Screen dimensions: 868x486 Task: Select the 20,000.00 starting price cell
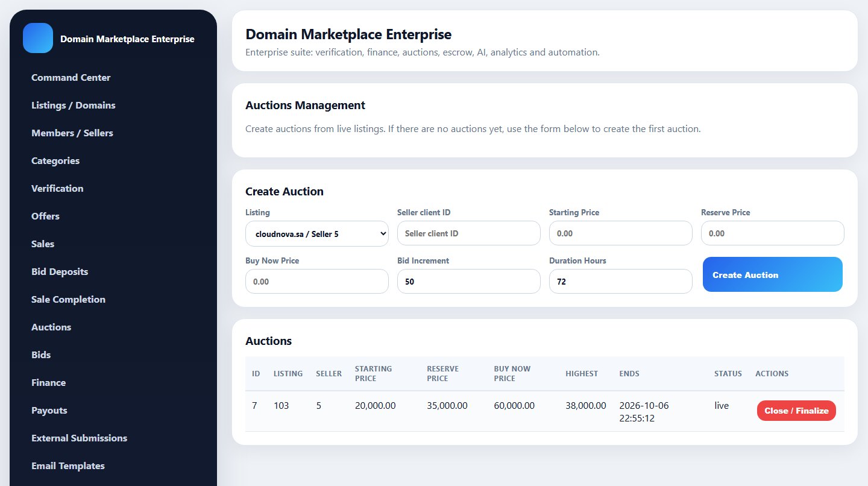pyautogui.click(x=376, y=405)
